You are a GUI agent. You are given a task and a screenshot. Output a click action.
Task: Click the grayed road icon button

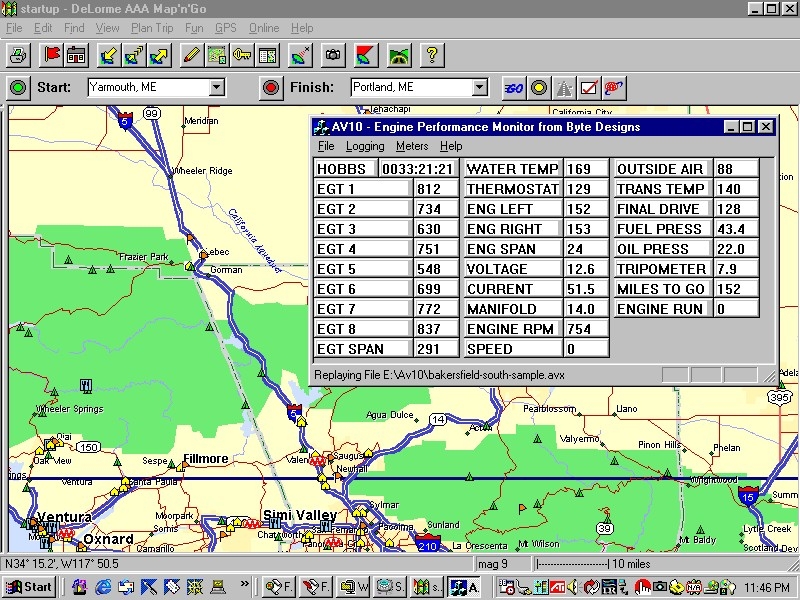point(564,88)
